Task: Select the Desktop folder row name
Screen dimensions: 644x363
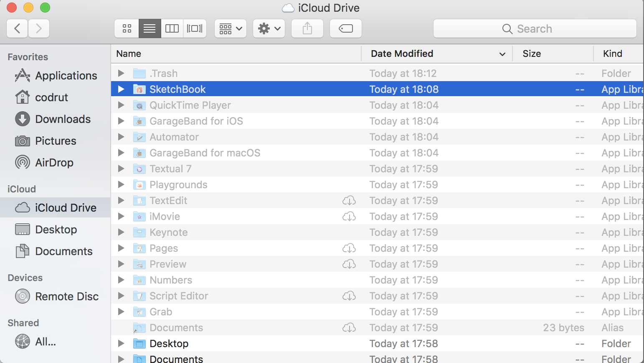Action: point(169,344)
